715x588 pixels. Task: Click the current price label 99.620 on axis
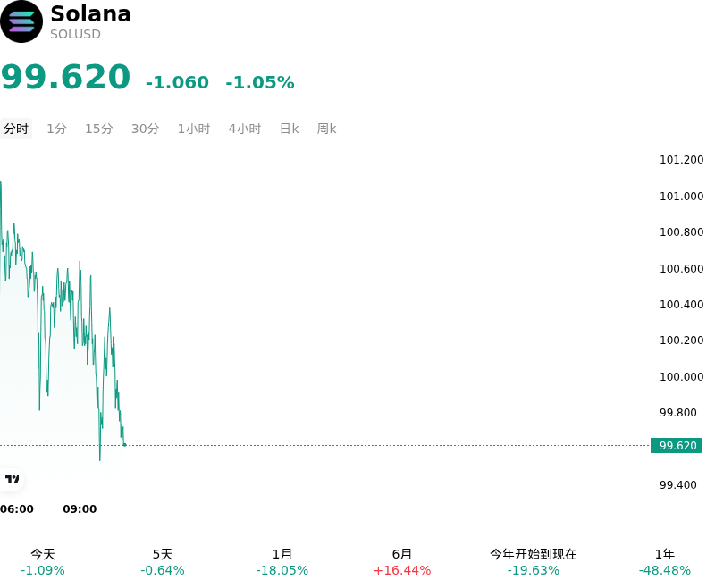tap(677, 445)
